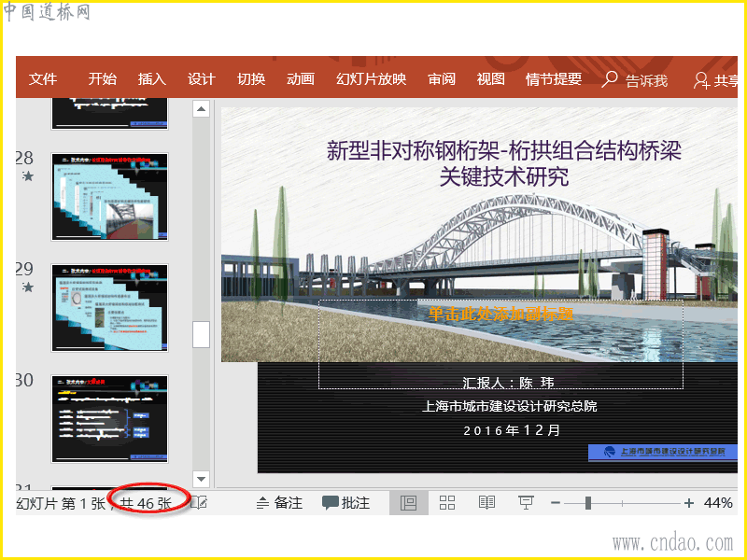Select slide 30 thumbnail
The height and width of the screenshot is (560, 747).
click(x=109, y=418)
